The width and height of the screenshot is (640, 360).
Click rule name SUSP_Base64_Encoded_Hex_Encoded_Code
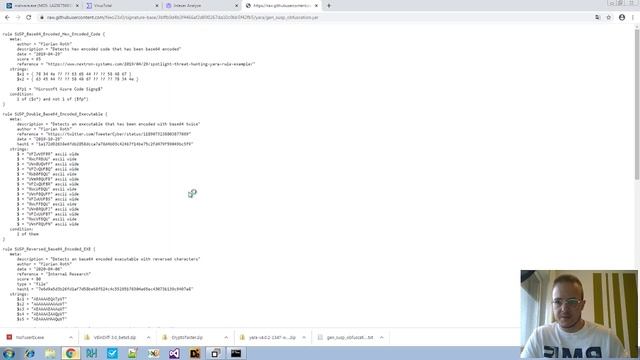(x=58, y=34)
